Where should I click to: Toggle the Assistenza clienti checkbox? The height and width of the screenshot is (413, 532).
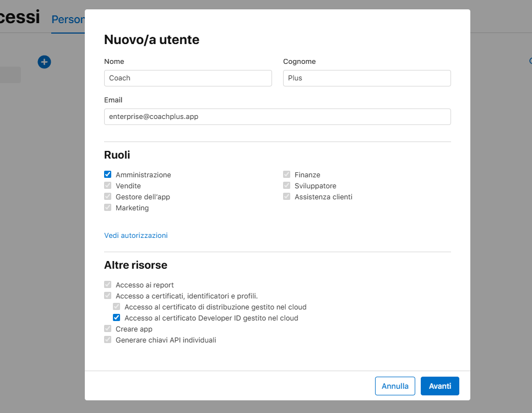coord(287,197)
